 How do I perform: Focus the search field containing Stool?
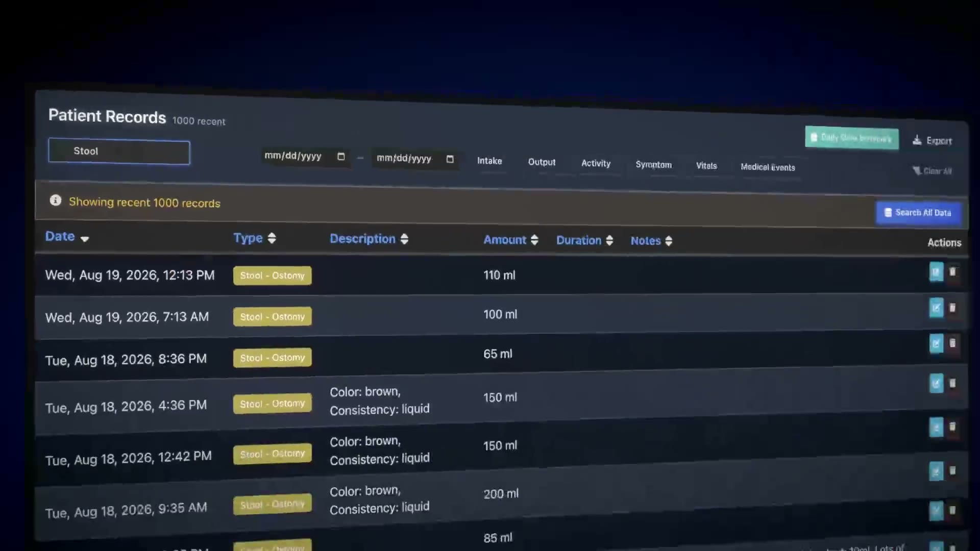coord(119,152)
